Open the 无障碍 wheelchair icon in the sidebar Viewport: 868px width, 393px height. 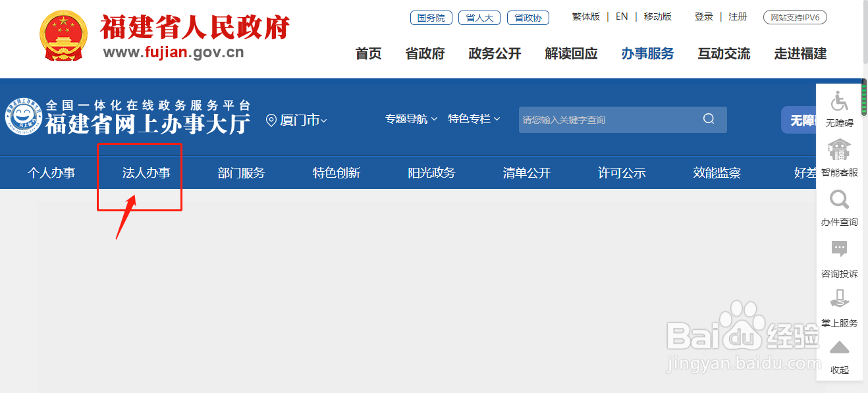coord(839,101)
